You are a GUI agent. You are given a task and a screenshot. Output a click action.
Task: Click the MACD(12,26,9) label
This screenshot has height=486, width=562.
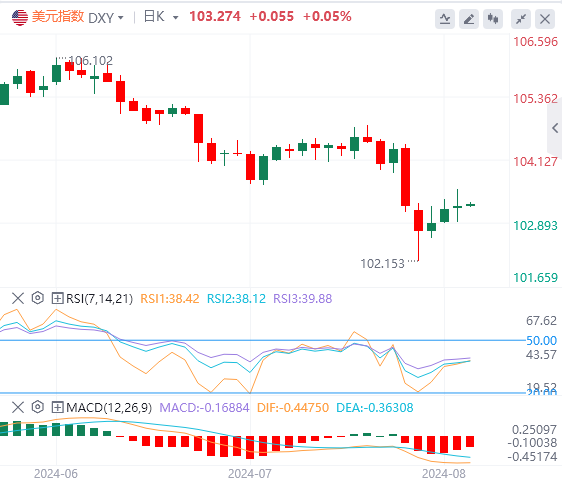[109, 408]
